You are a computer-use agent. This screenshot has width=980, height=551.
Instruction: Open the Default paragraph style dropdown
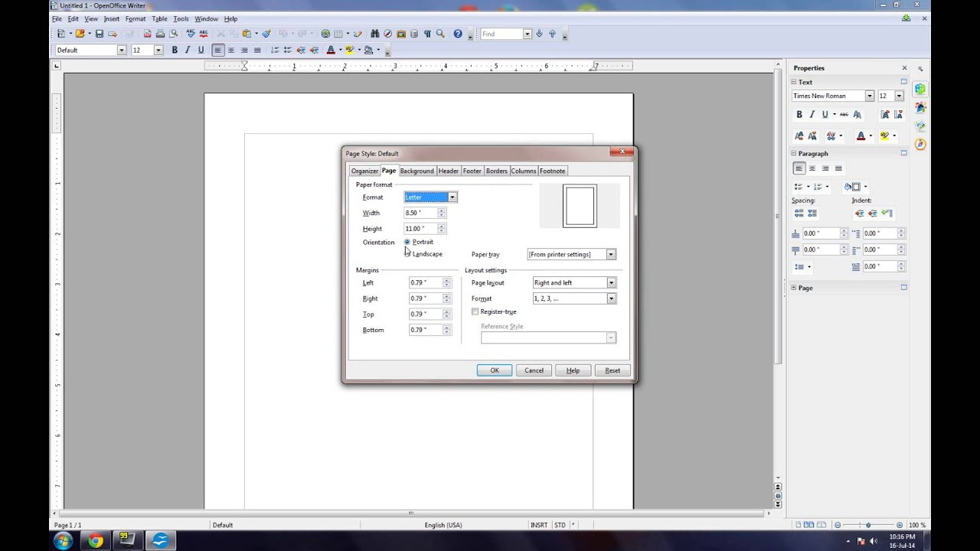[x=121, y=50]
